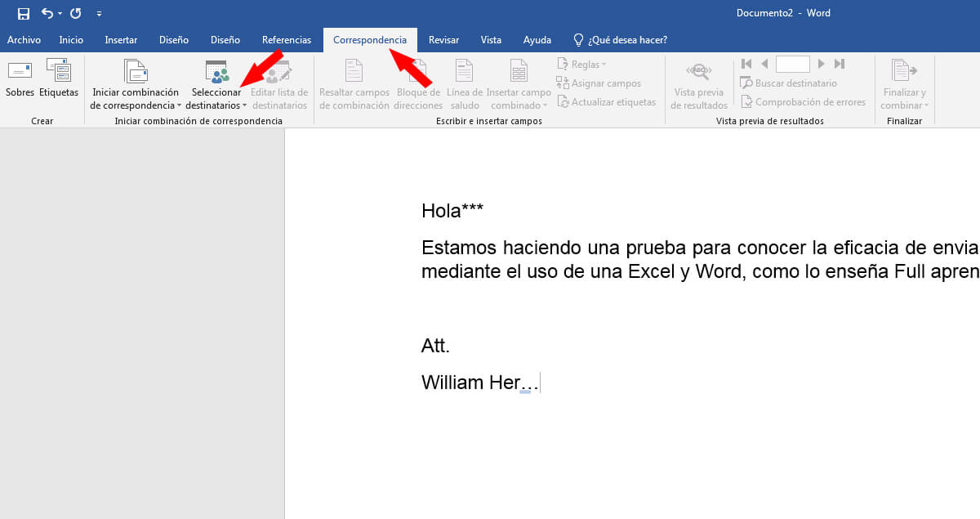The image size is (980, 519).
Task: Repeat the last action with the redo icon
Action: 76,13
